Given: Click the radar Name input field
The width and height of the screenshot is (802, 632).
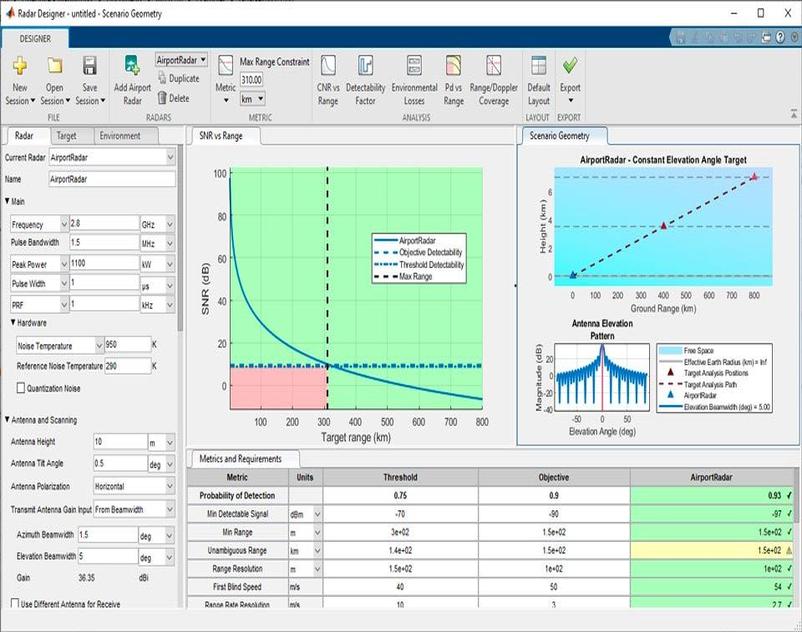Looking at the screenshot, I should 112,179.
